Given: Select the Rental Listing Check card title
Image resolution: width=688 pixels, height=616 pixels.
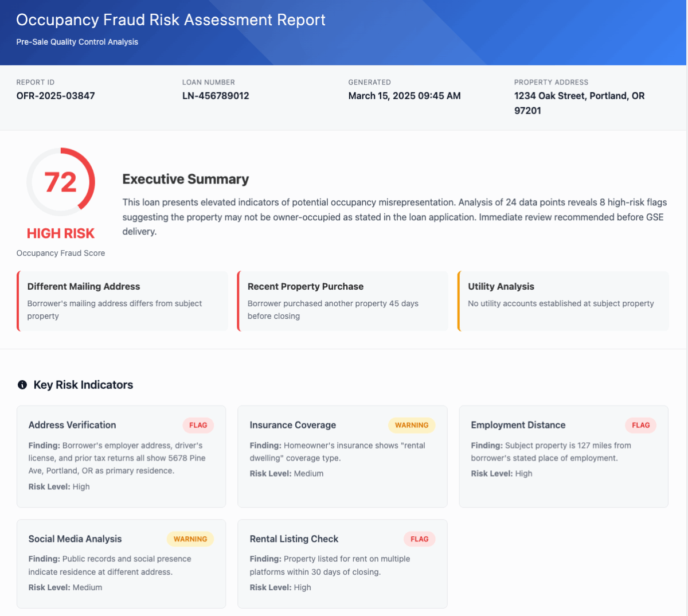Looking at the screenshot, I should pos(294,539).
